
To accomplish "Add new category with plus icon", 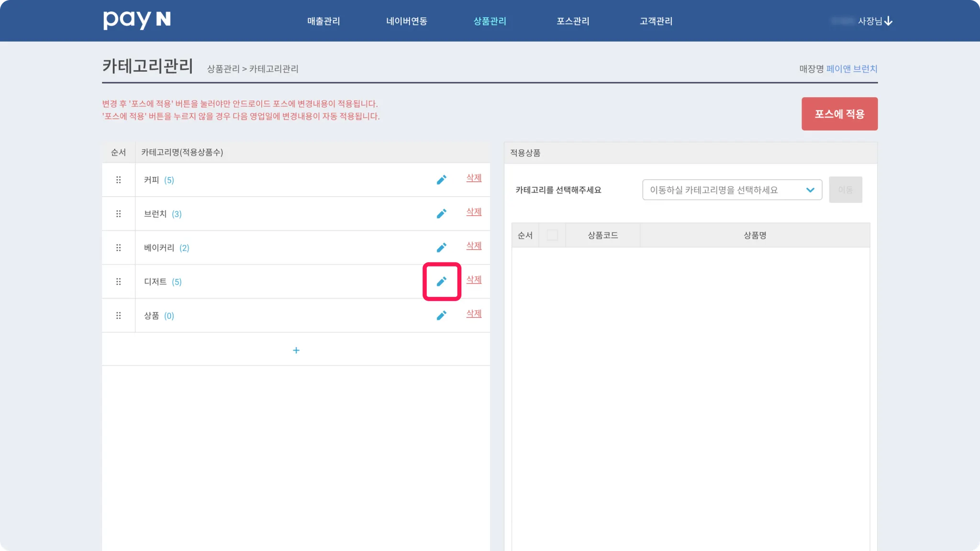I will (296, 351).
